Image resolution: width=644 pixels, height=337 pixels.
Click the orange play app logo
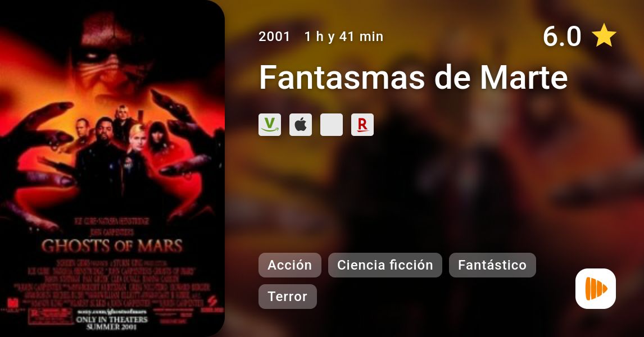click(x=596, y=289)
